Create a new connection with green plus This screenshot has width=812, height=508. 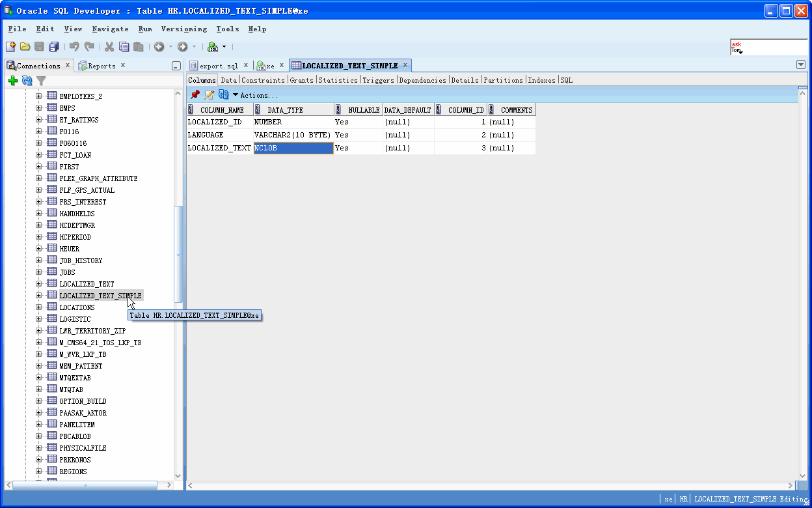[13, 81]
